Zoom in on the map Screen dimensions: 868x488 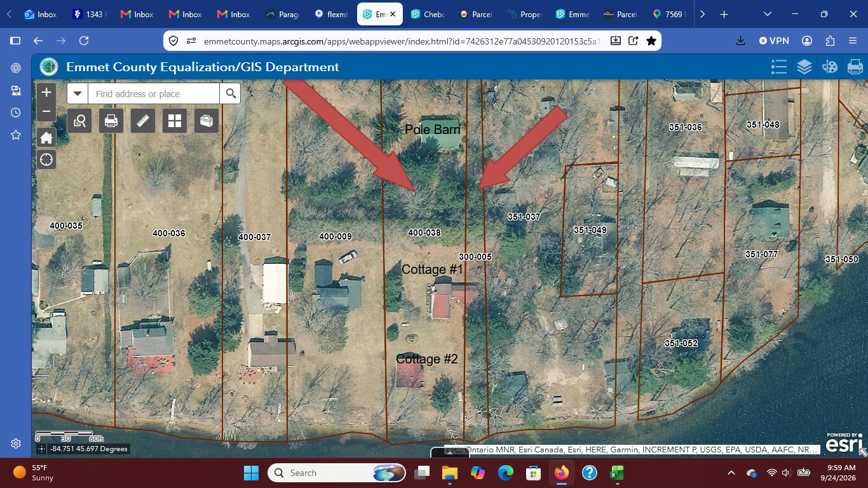click(46, 93)
